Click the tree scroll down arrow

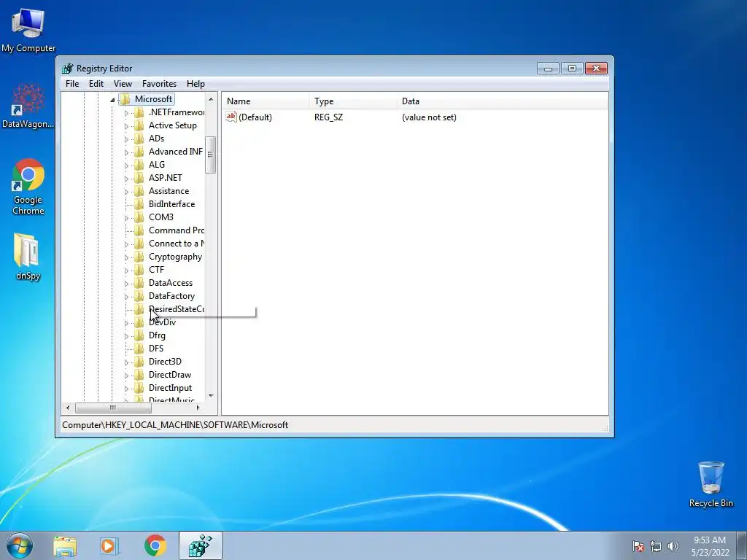point(211,396)
